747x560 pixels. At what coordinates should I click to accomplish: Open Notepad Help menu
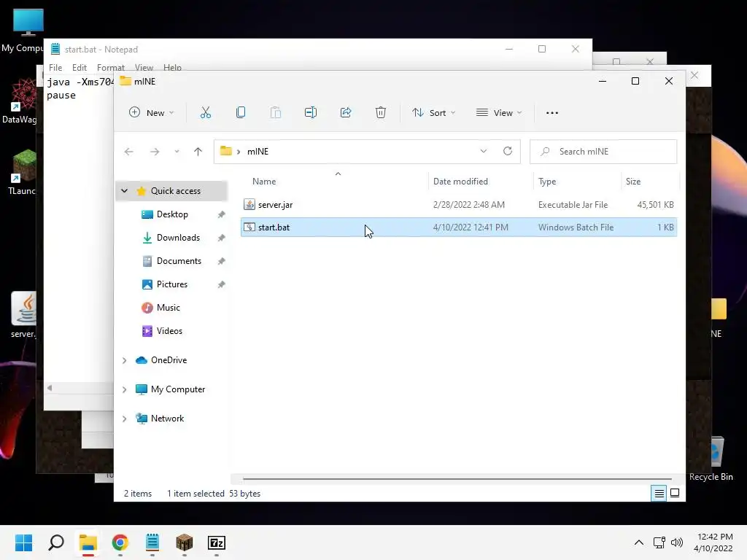[x=172, y=68]
